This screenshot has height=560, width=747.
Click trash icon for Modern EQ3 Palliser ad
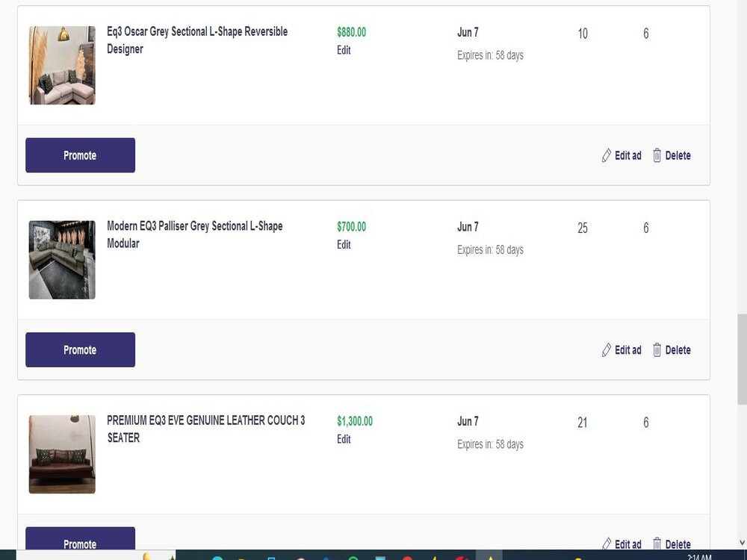click(x=657, y=350)
